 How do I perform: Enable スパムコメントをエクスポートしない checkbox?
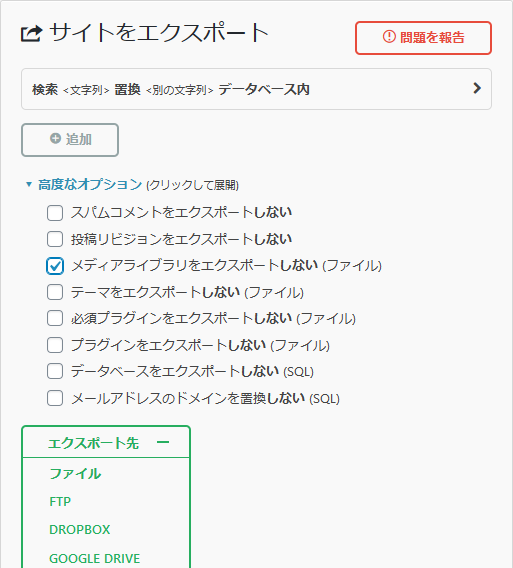[x=55, y=213]
